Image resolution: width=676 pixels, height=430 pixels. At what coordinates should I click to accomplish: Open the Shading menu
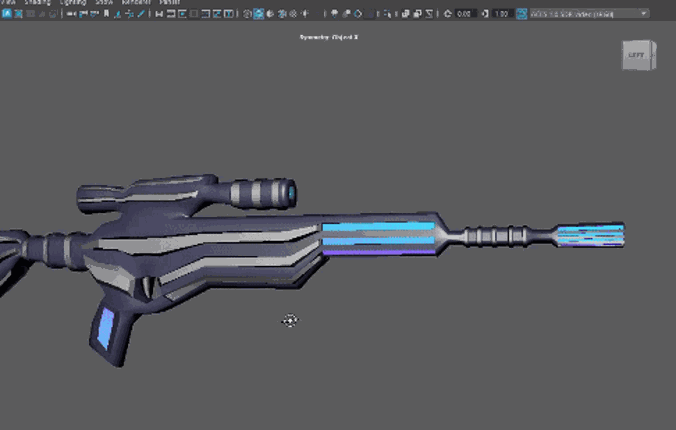pyautogui.click(x=37, y=3)
